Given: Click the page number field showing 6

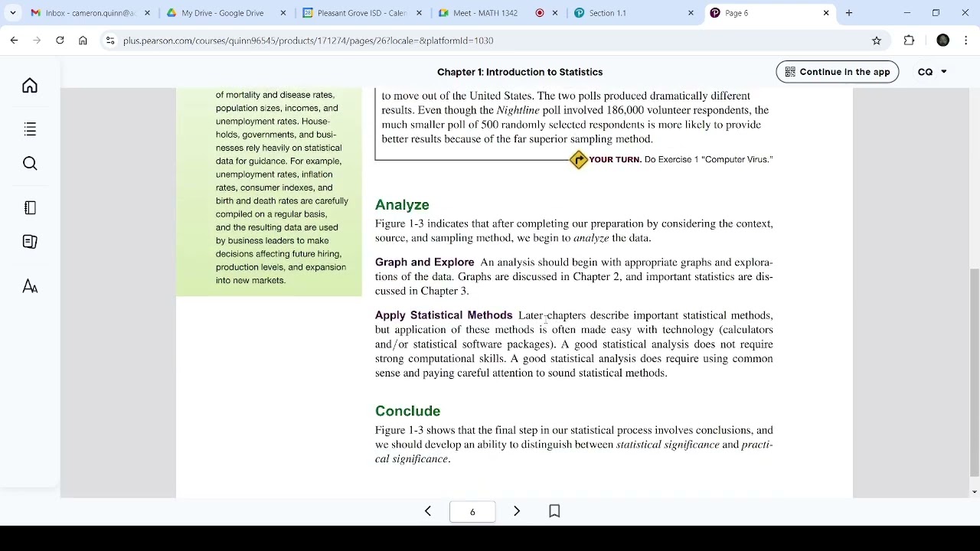Looking at the screenshot, I should (472, 512).
